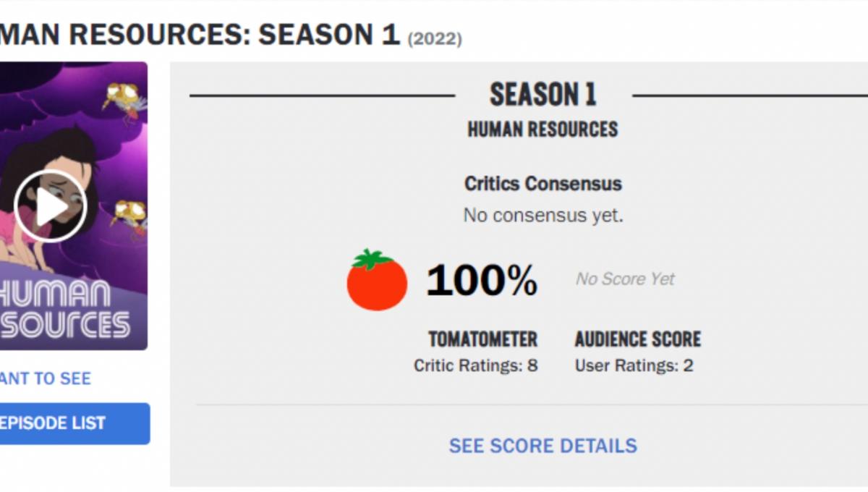The image size is (868, 492).
Task: Click the (2022) year label
Action: (x=435, y=38)
